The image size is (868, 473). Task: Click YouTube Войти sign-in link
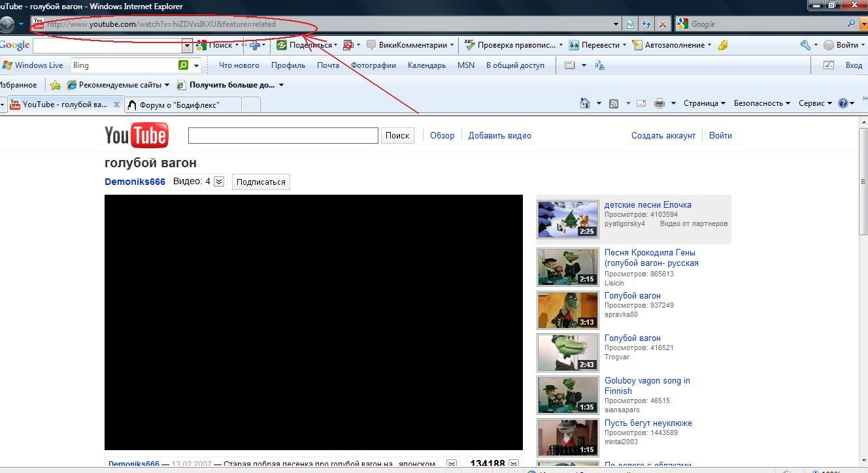[x=720, y=136]
